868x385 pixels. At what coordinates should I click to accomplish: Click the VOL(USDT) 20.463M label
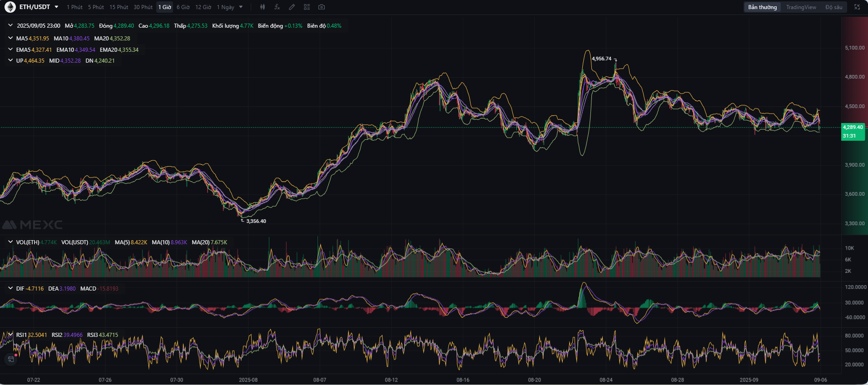tap(85, 242)
